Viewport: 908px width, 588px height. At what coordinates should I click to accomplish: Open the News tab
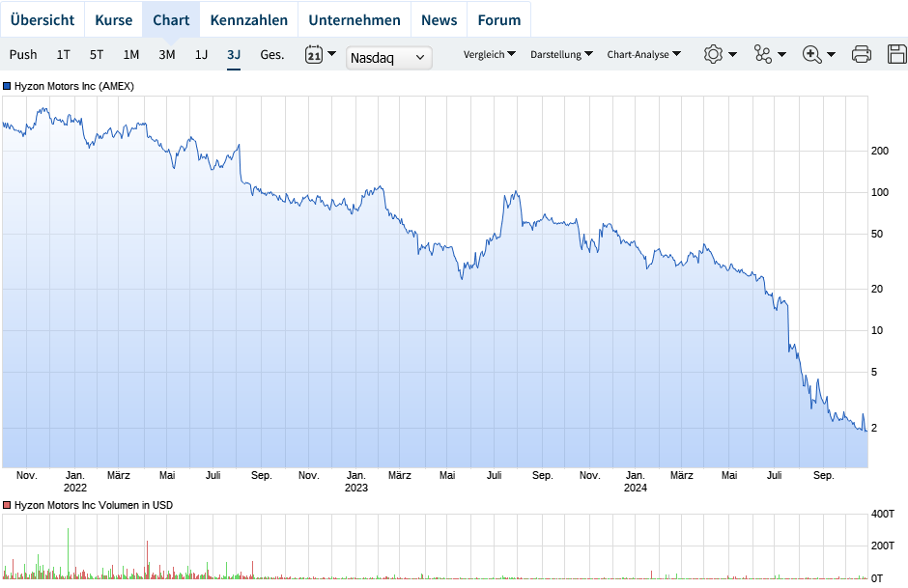click(x=439, y=19)
